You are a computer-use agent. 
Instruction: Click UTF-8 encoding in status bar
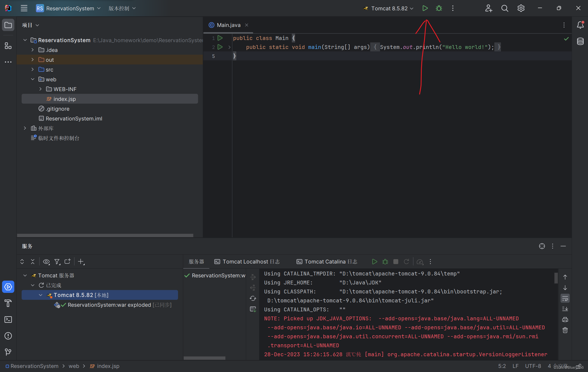(533, 366)
